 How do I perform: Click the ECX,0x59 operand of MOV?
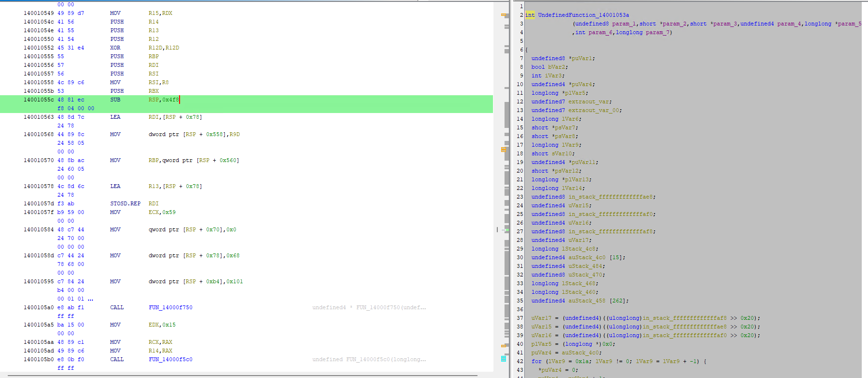pyautogui.click(x=162, y=213)
